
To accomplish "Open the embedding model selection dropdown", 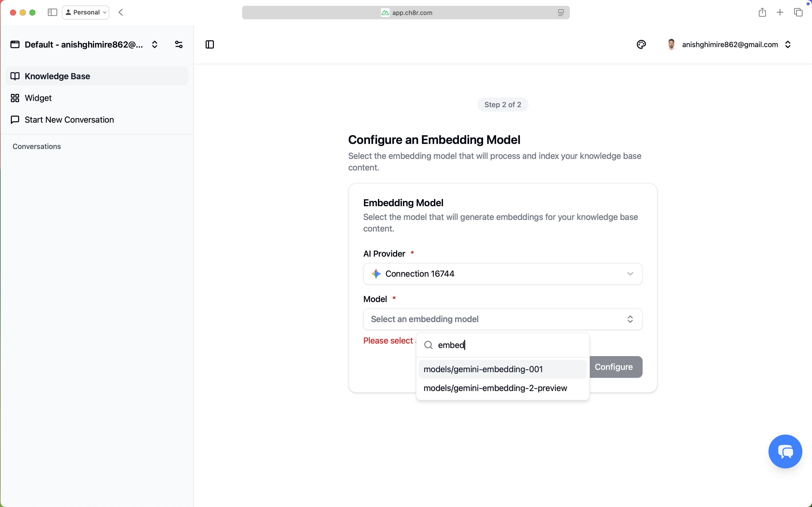I will click(502, 319).
